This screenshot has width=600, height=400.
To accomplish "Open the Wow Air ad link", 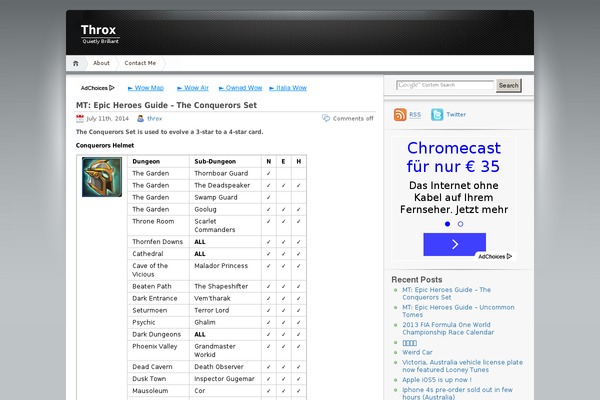I will [x=193, y=88].
